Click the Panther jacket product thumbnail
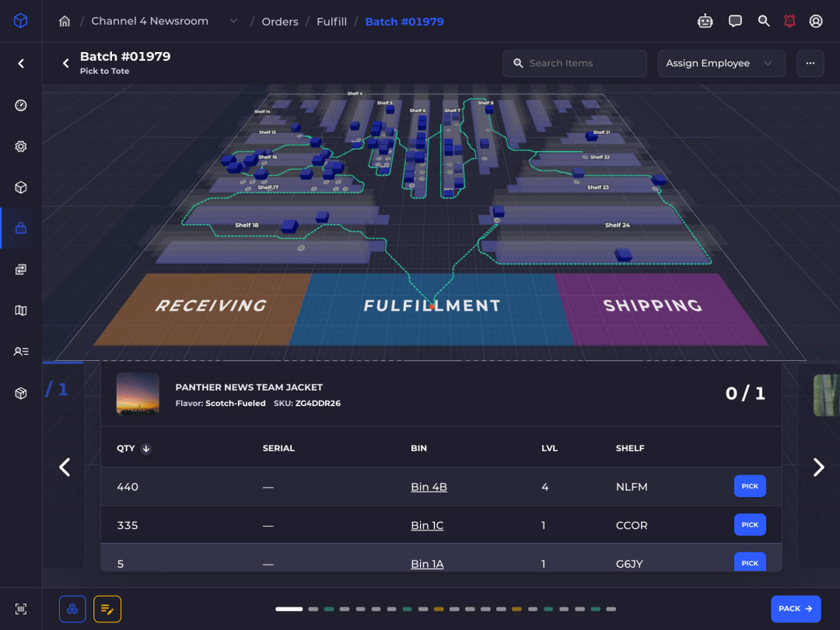 point(138,394)
